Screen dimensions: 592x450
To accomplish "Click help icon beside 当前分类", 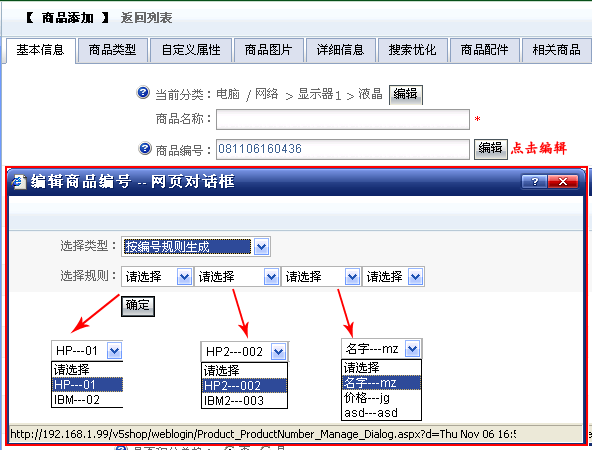I will pos(143,92).
